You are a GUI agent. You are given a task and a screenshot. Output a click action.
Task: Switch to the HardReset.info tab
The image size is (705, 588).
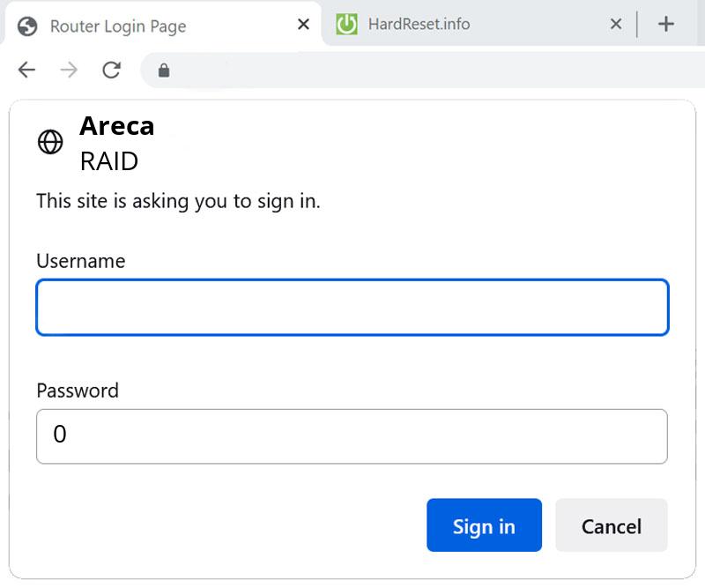441,24
